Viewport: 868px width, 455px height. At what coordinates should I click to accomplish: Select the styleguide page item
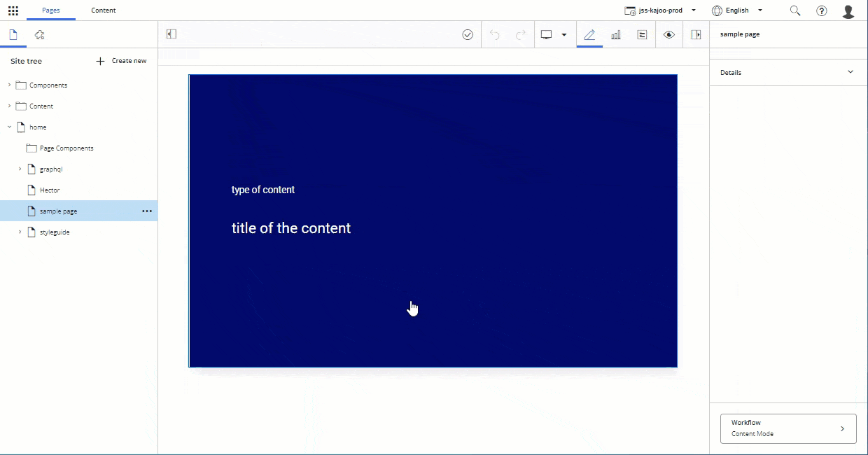(x=55, y=232)
